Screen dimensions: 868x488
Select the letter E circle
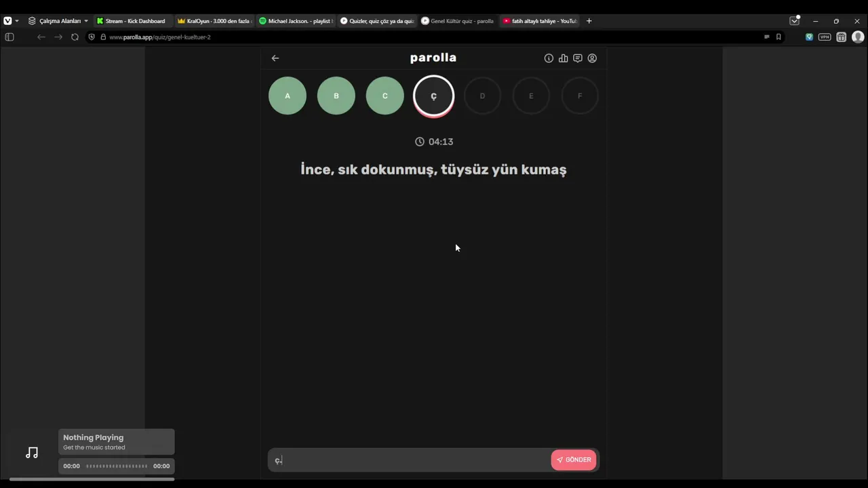pyautogui.click(x=531, y=96)
